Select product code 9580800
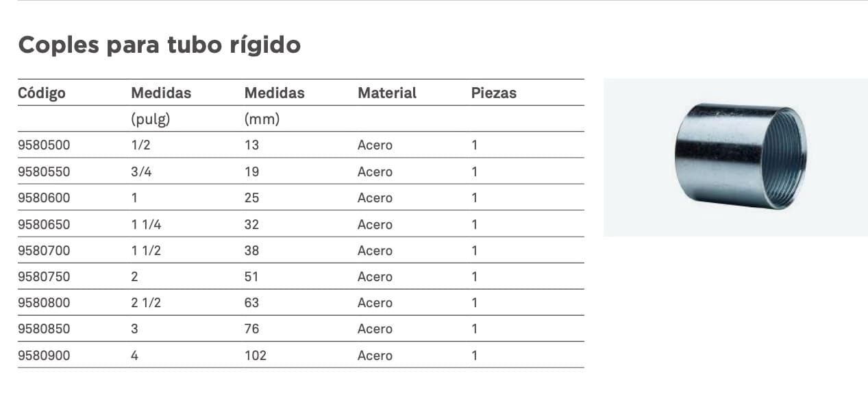868x406 pixels. 44,302
